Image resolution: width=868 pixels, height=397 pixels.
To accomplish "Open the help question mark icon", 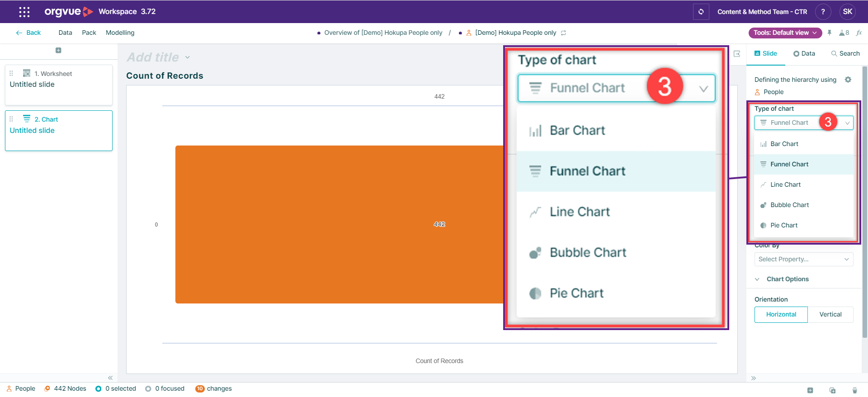I will pyautogui.click(x=823, y=12).
